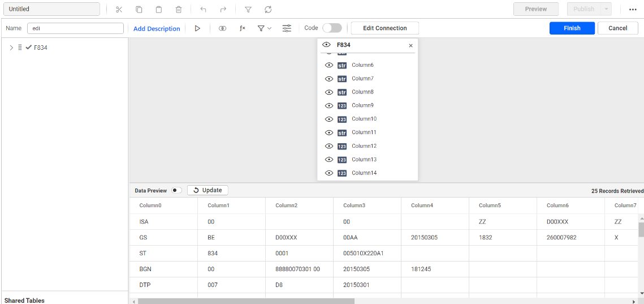
Task: Click the Finish button
Action: (x=572, y=28)
